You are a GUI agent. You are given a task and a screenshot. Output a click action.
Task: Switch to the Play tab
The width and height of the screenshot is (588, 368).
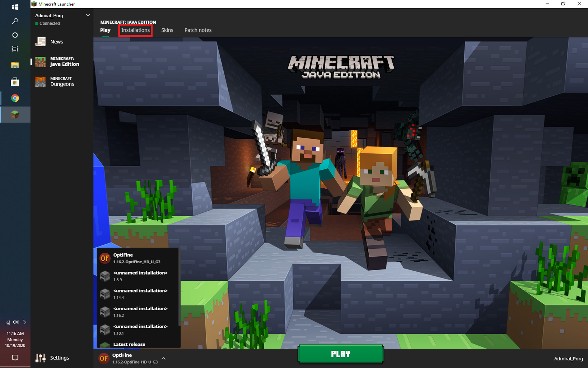(105, 30)
